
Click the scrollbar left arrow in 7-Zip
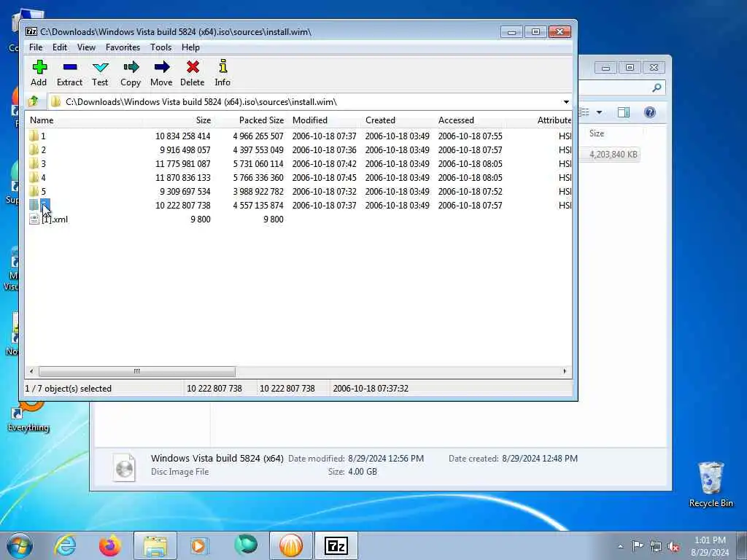(31, 371)
